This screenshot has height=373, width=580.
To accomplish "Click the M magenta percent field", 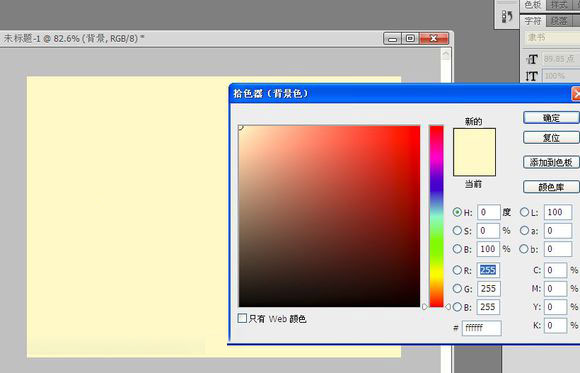I will click(x=556, y=289).
